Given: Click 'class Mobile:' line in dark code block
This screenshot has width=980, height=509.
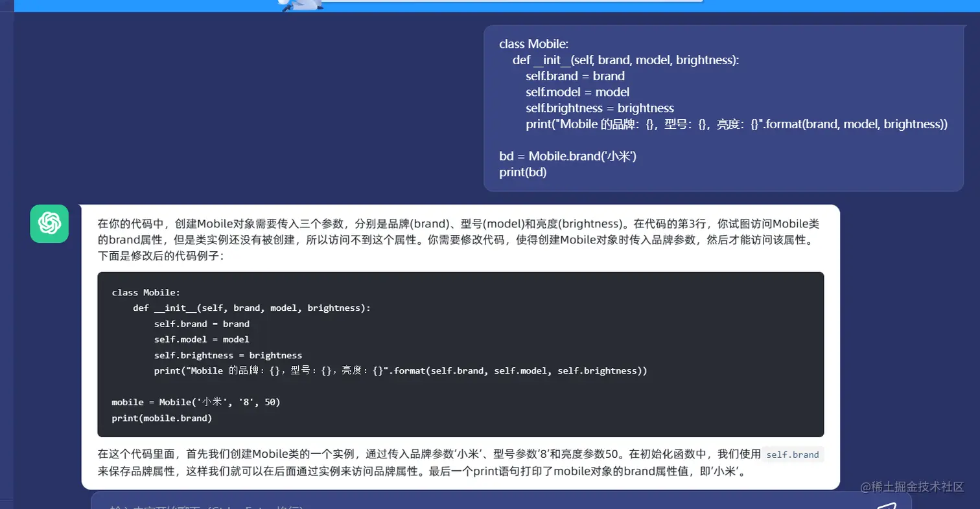Looking at the screenshot, I should [146, 293].
